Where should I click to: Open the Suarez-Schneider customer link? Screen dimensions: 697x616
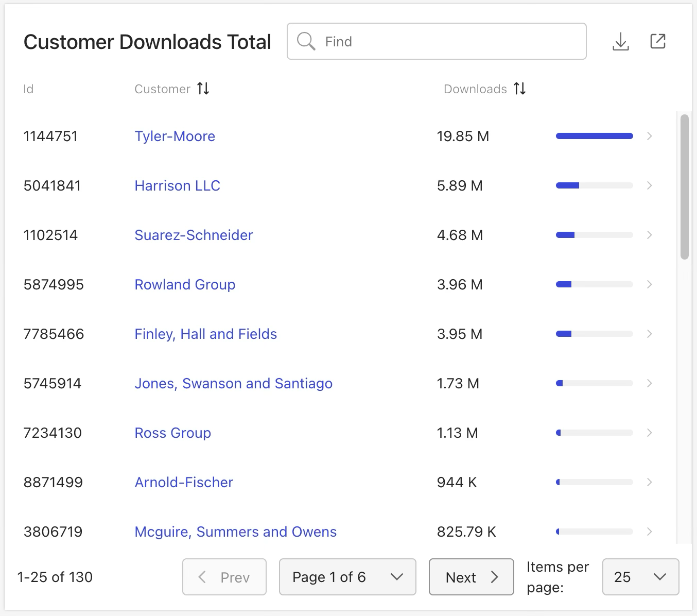pos(194,235)
